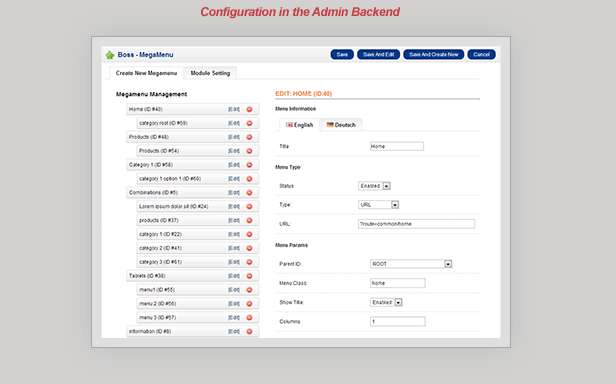Edit the Combinations (ID #5) entry
Image resolution: width=616 pixels, height=384 pixels.
(x=234, y=193)
